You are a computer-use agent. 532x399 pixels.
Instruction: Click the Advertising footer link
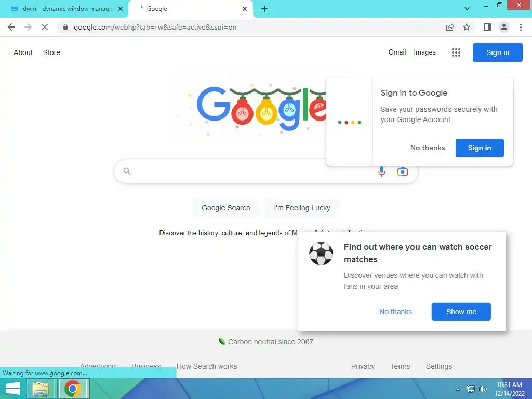tap(98, 366)
